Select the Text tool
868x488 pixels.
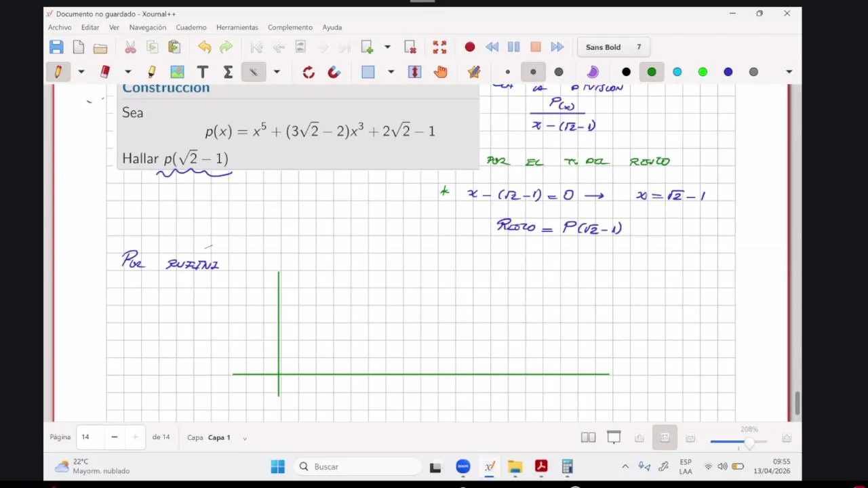(x=203, y=72)
